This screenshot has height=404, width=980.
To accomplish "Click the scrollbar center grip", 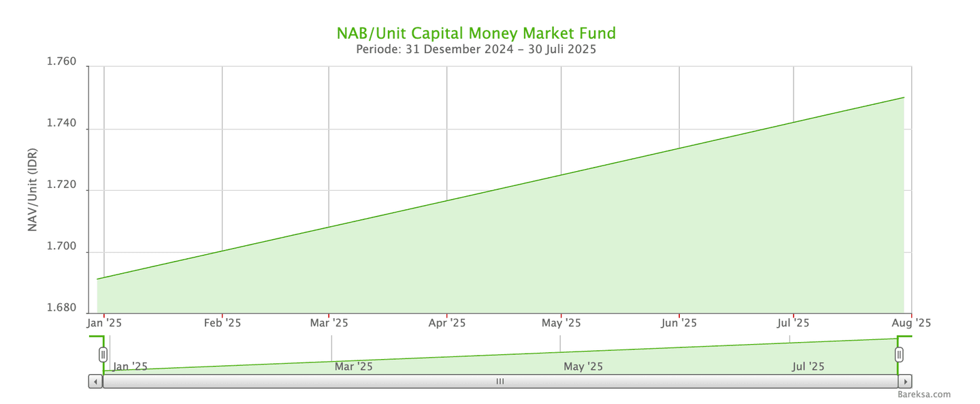I will (x=500, y=382).
